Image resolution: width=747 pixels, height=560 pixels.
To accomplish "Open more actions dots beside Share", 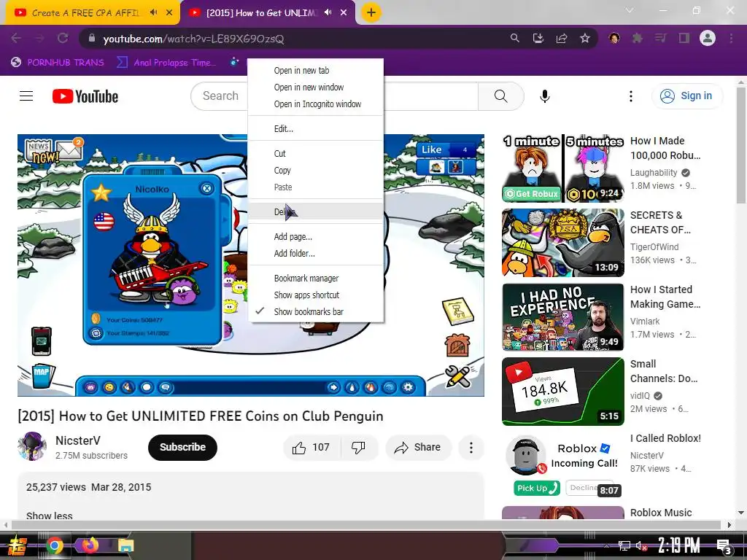I will point(471,448).
